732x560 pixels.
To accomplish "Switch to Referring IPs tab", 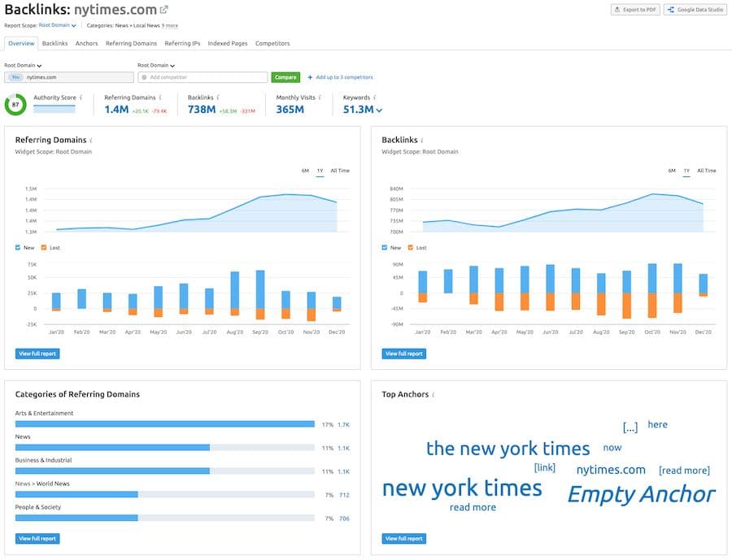I will pos(182,43).
